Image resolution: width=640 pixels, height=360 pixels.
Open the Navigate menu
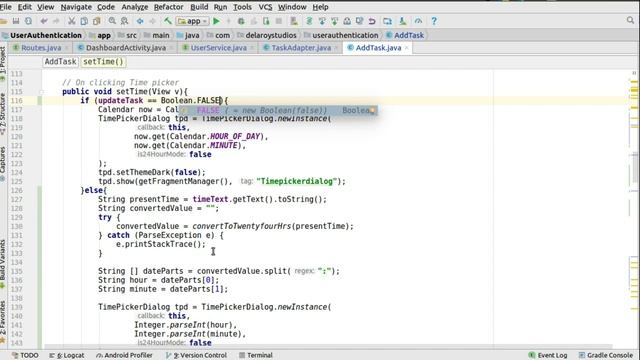(76, 7)
